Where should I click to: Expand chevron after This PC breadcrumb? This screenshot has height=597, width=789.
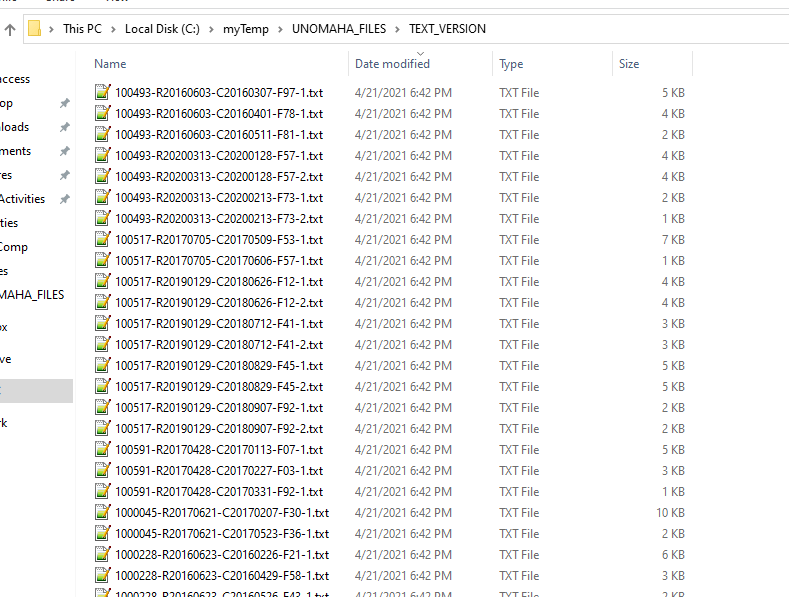point(113,29)
